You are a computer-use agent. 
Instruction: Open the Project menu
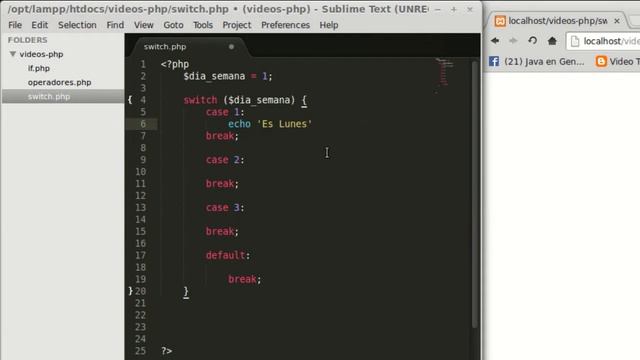237,25
